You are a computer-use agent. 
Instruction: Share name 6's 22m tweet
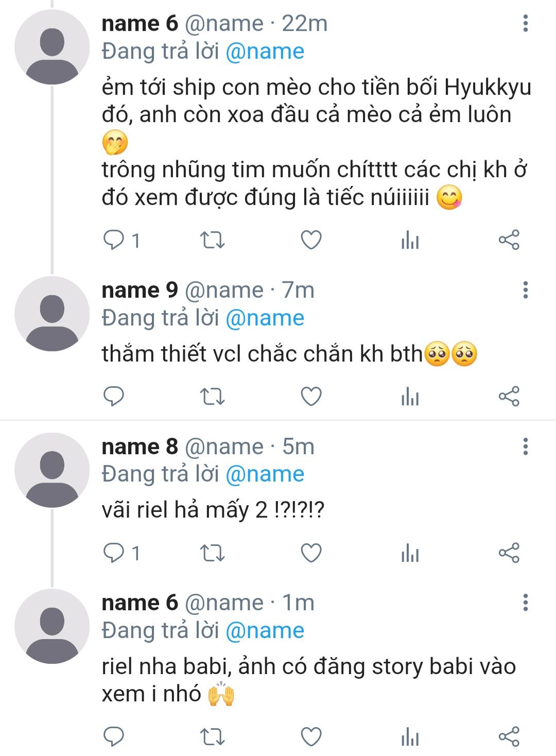pyautogui.click(x=509, y=240)
